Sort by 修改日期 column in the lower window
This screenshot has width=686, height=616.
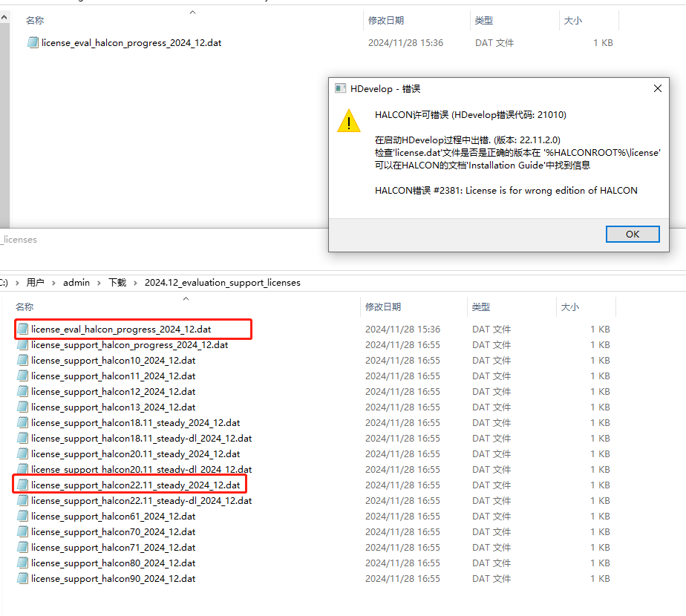tap(383, 307)
